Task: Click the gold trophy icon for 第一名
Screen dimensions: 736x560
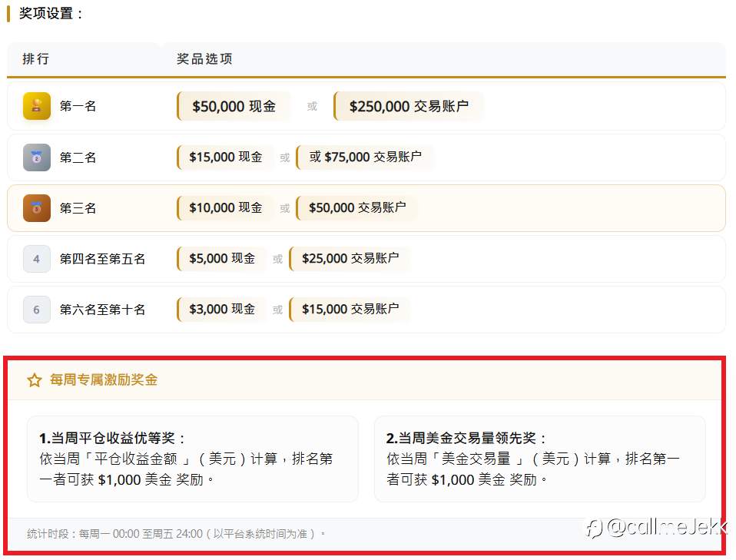Action: pos(37,106)
